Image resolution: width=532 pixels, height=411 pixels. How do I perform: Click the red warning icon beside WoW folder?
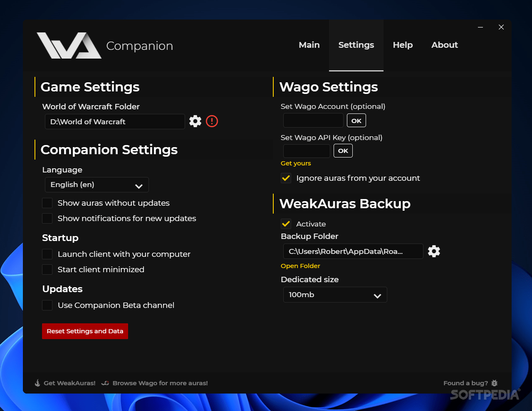click(212, 121)
